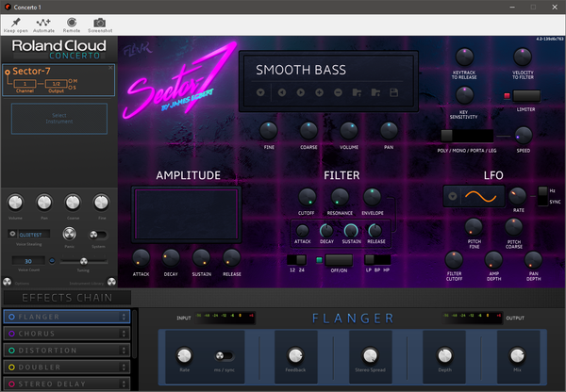Open the preset list dropdown arrow

260,92
